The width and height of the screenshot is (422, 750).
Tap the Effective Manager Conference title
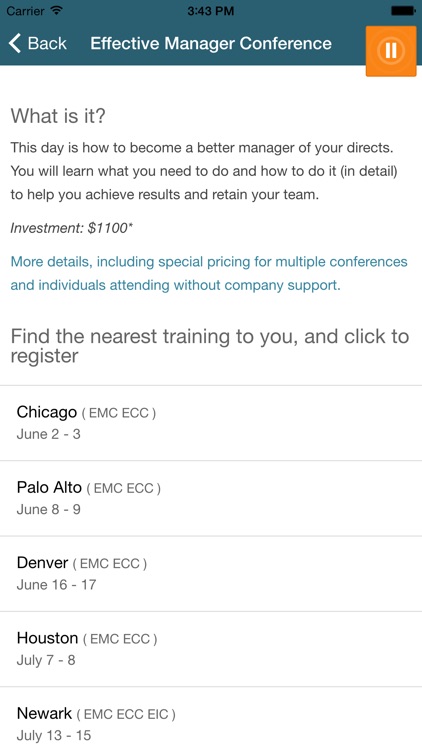point(211,44)
